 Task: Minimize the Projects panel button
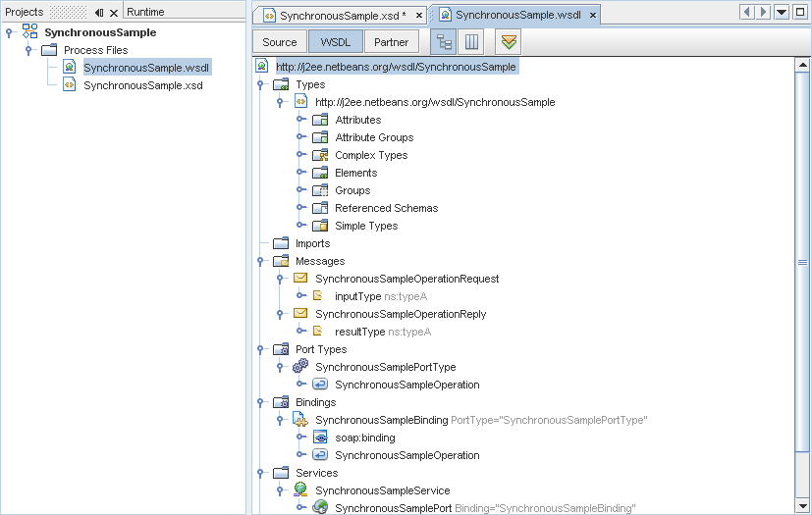(x=99, y=13)
